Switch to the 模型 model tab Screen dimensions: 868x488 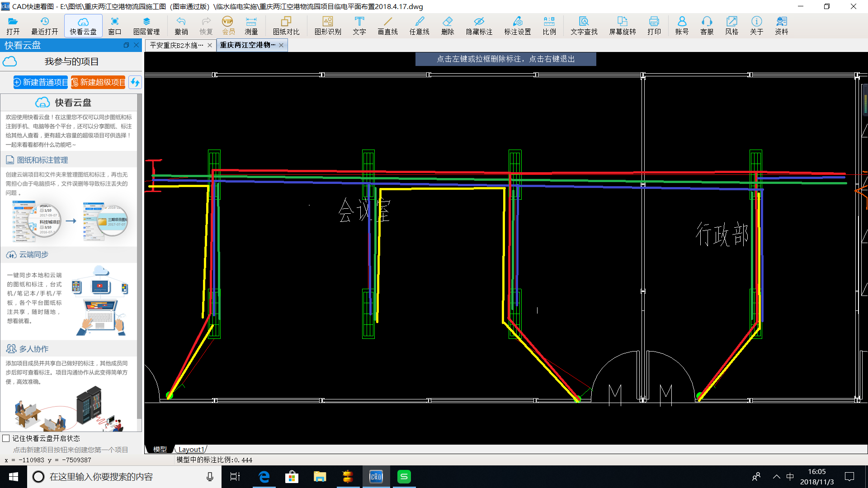[x=160, y=449]
